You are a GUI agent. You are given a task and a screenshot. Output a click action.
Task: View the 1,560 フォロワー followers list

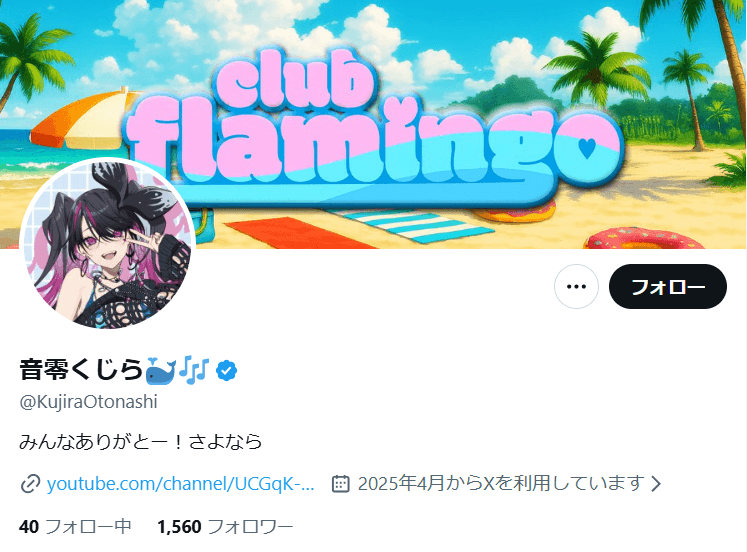[x=225, y=527]
